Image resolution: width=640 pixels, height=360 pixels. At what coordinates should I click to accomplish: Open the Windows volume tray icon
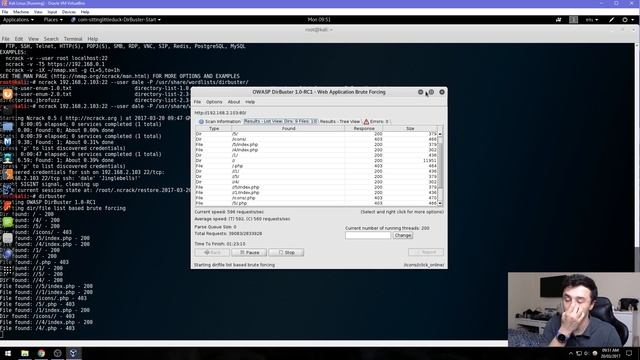pyautogui.click(x=587, y=353)
